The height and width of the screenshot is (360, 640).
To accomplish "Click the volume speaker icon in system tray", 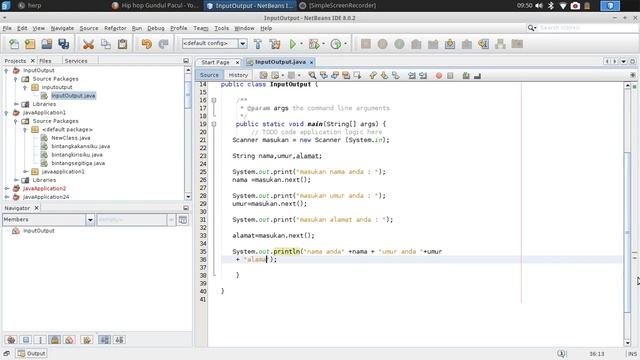I will click(x=539, y=5).
